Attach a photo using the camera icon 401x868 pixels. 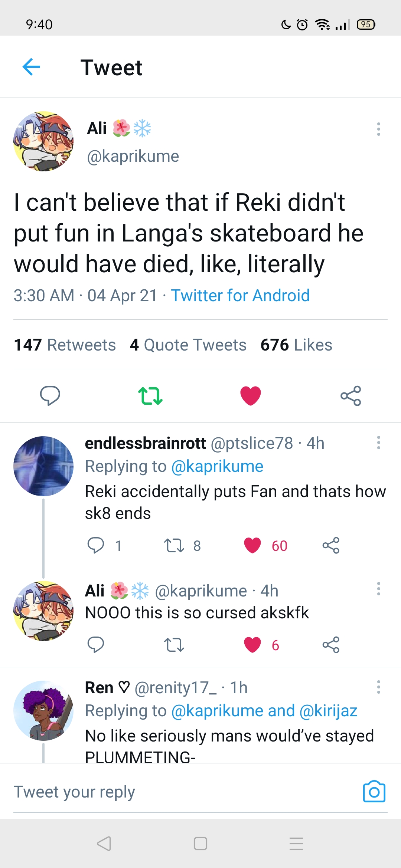[374, 792]
